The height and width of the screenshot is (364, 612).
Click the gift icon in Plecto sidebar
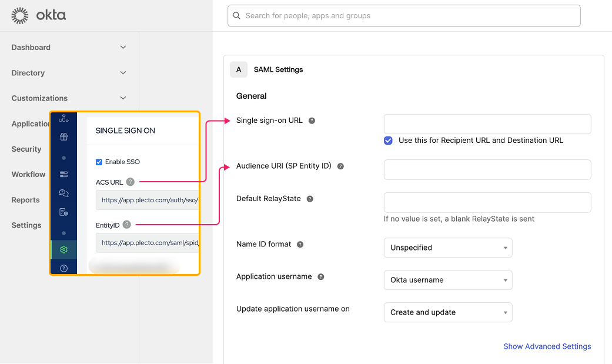point(63,137)
